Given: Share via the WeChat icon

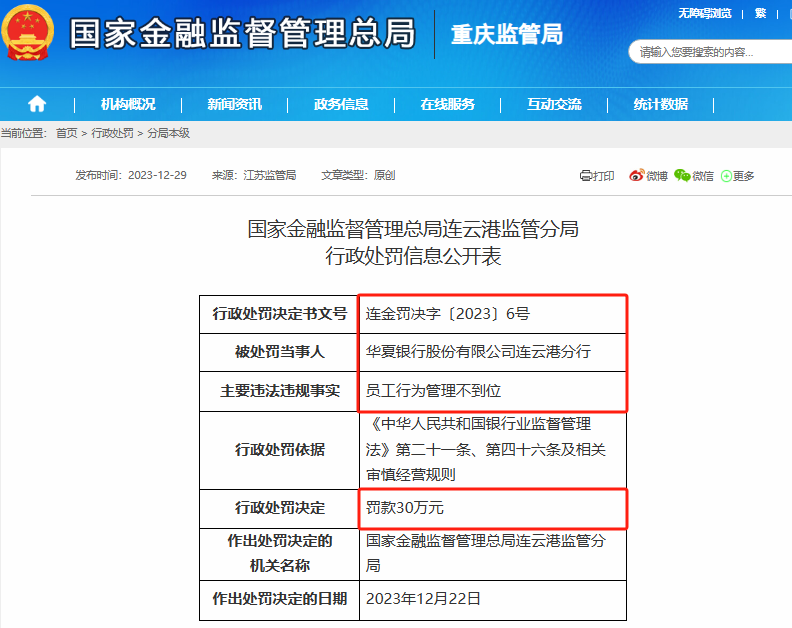Looking at the screenshot, I should [x=682, y=175].
